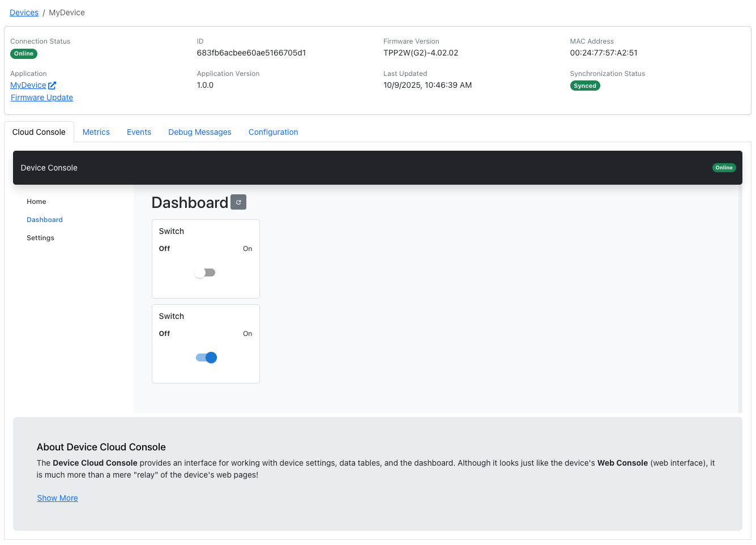Click the Dashboard refresh icon button
This screenshot has width=756, height=545.
(238, 202)
